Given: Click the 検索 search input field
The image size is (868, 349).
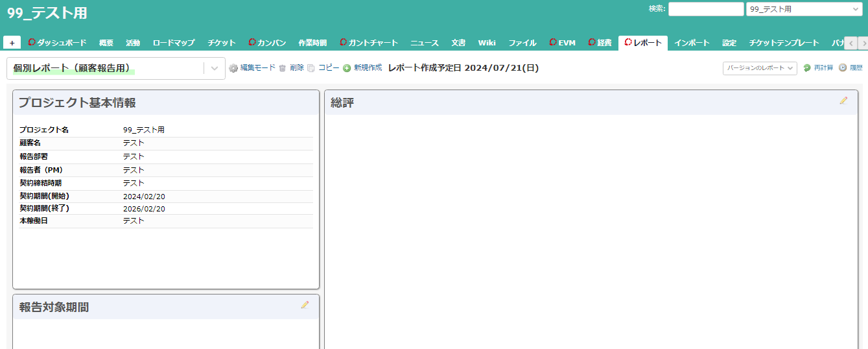Looking at the screenshot, I should pyautogui.click(x=706, y=9).
